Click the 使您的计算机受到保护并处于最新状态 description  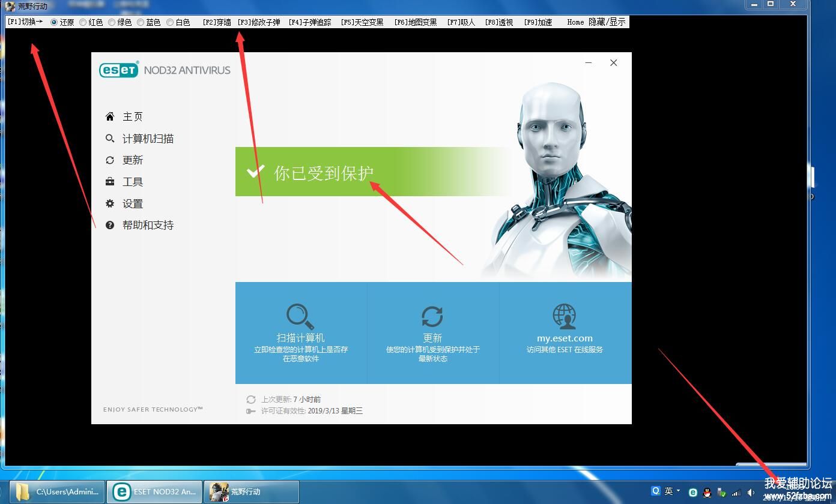[x=432, y=354]
